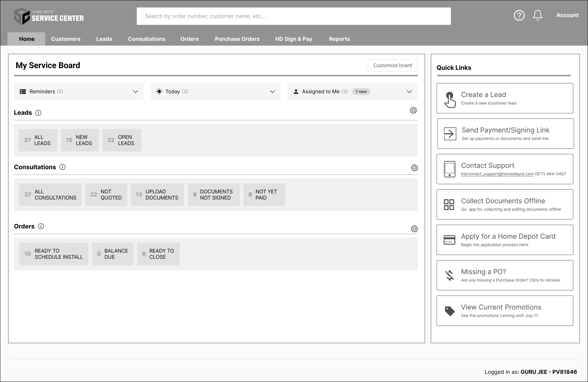The width and height of the screenshot is (588, 382).
Task: Select the Balance Due tile
Action: pyautogui.click(x=113, y=254)
